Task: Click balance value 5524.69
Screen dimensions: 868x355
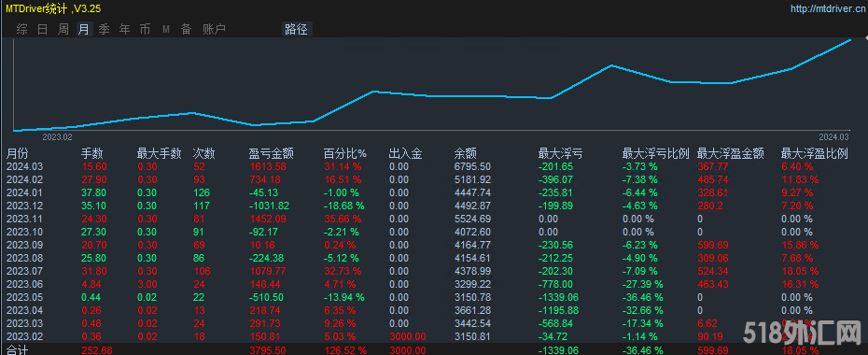Action: tap(472, 219)
